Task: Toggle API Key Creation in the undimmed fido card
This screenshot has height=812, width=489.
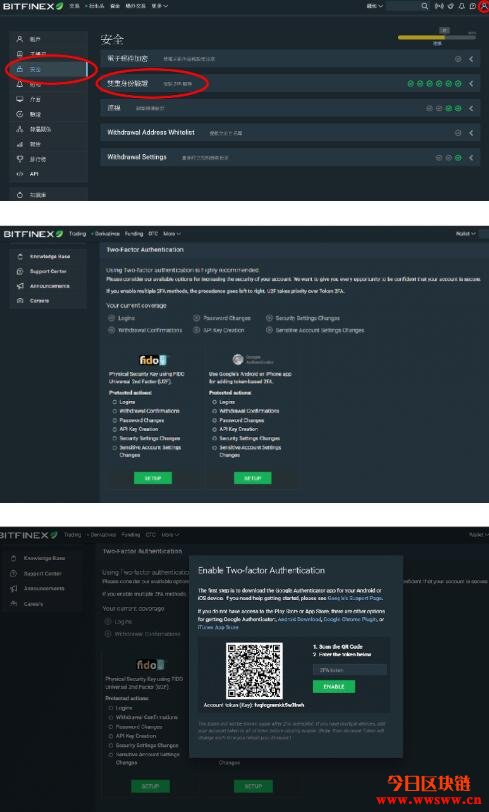Action: pyautogui.click(x=115, y=429)
